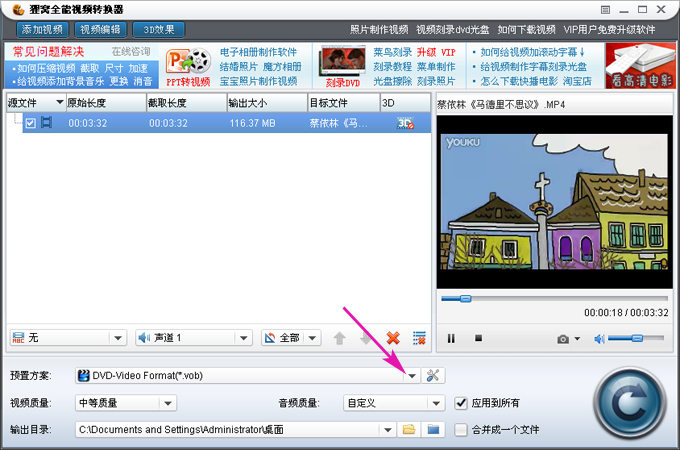Open the 菜鸟刻录 link

[392, 52]
